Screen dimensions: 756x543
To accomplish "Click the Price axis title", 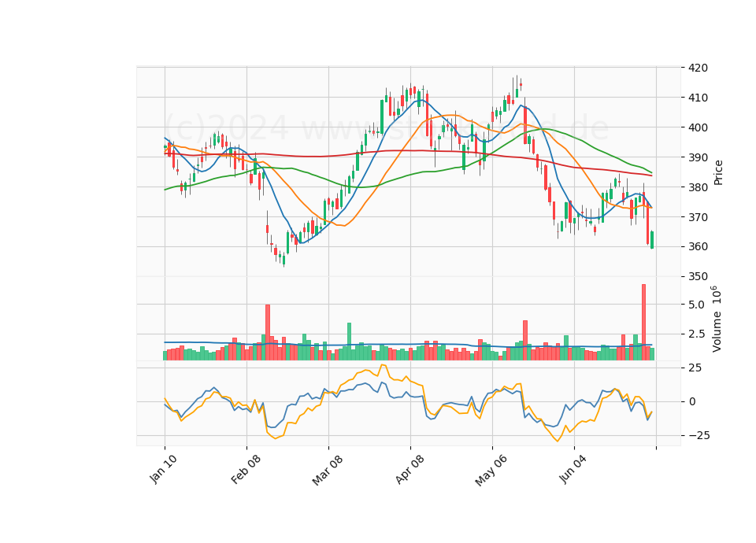I will click(x=718, y=172).
